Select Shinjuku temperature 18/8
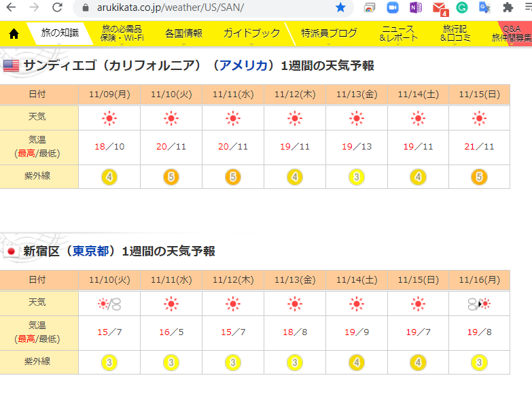The image size is (532, 399). click(x=295, y=332)
